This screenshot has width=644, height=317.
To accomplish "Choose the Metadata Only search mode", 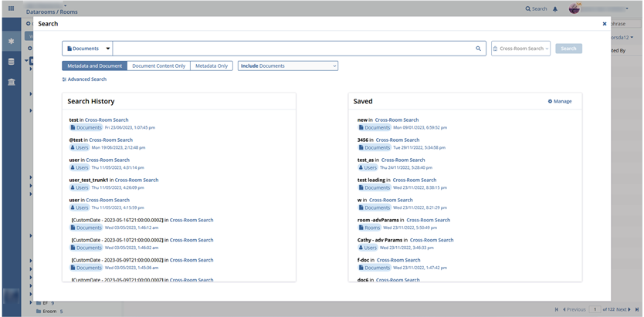I will (x=212, y=66).
